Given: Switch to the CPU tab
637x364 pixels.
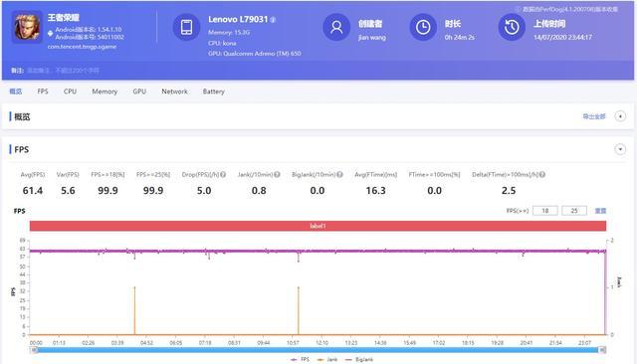Looking at the screenshot, I should [70, 91].
